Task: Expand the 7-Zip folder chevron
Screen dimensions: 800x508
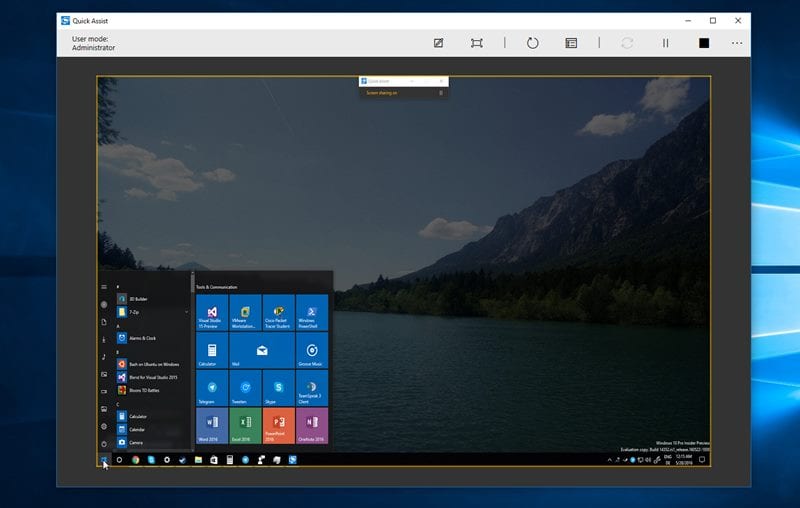Action: pyautogui.click(x=186, y=312)
